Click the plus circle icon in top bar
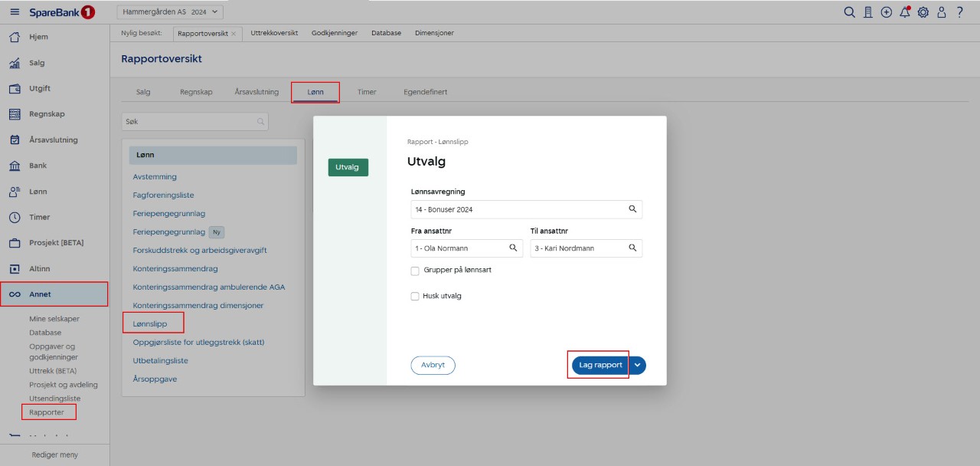 (x=887, y=12)
